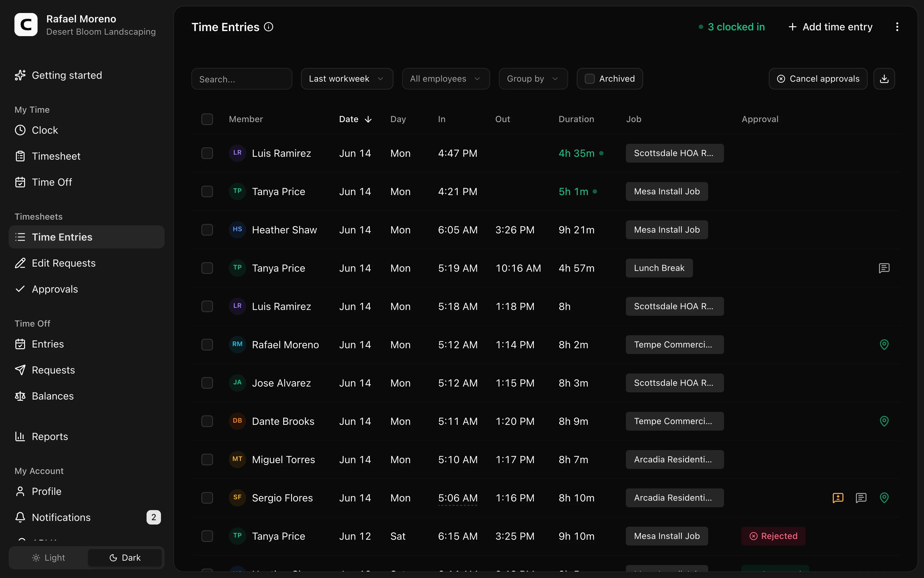924x578 pixels.
Task: Select checkbox for Tanya Price Lunch Break entry
Action: (207, 268)
